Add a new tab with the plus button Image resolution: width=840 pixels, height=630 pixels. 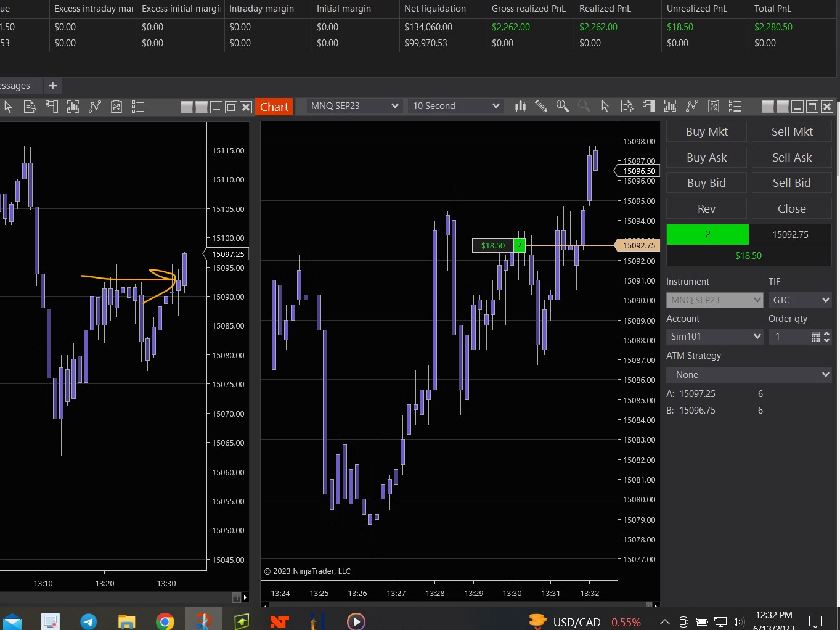[52, 86]
